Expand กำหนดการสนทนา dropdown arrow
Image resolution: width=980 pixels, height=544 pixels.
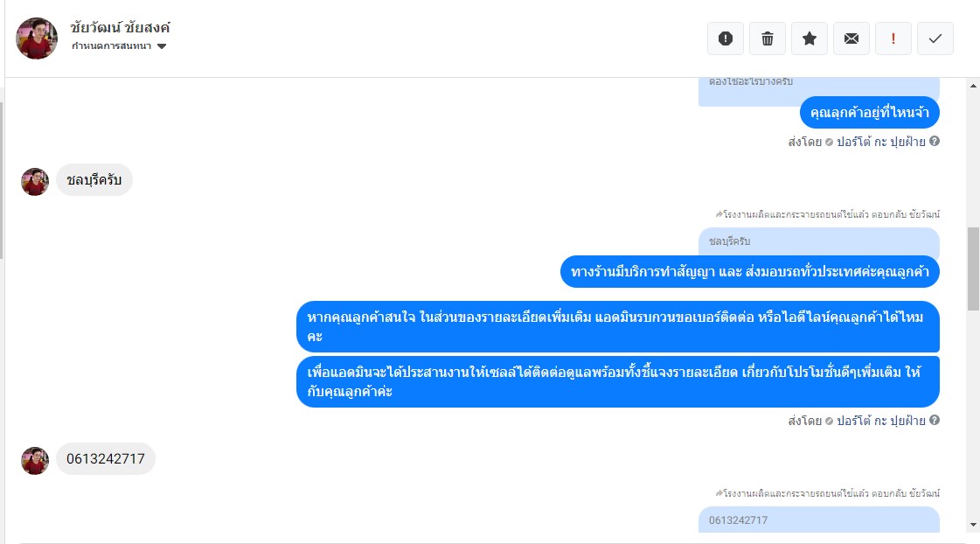click(x=162, y=46)
